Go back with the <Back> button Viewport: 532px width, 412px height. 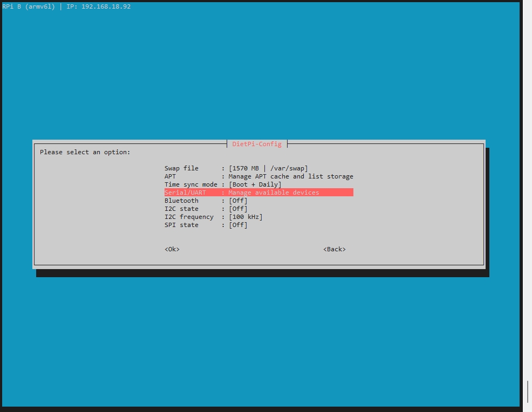(334, 249)
